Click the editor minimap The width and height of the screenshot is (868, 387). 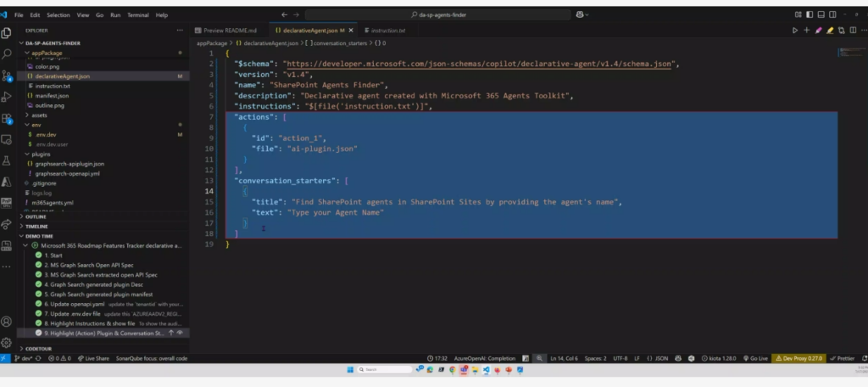coord(851,52)
